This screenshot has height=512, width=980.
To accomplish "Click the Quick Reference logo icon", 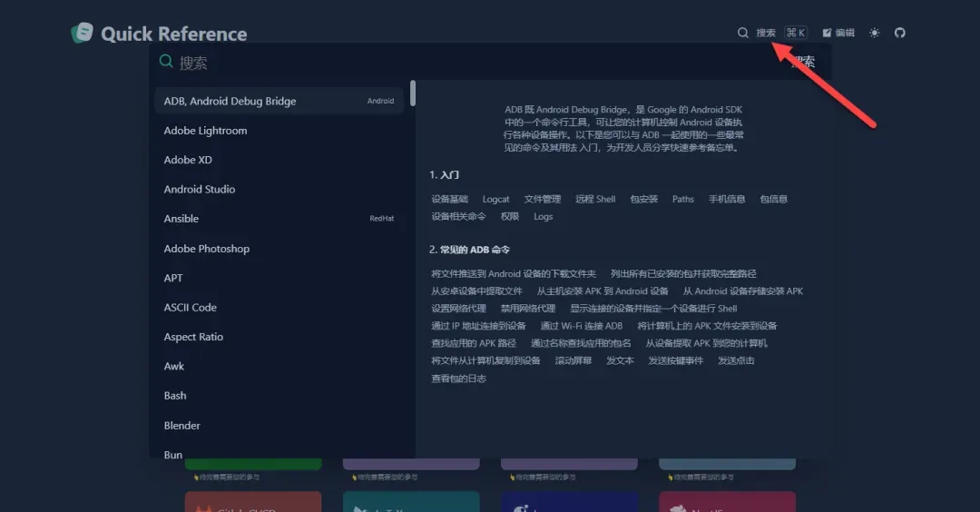I will [x=82, y=33].
